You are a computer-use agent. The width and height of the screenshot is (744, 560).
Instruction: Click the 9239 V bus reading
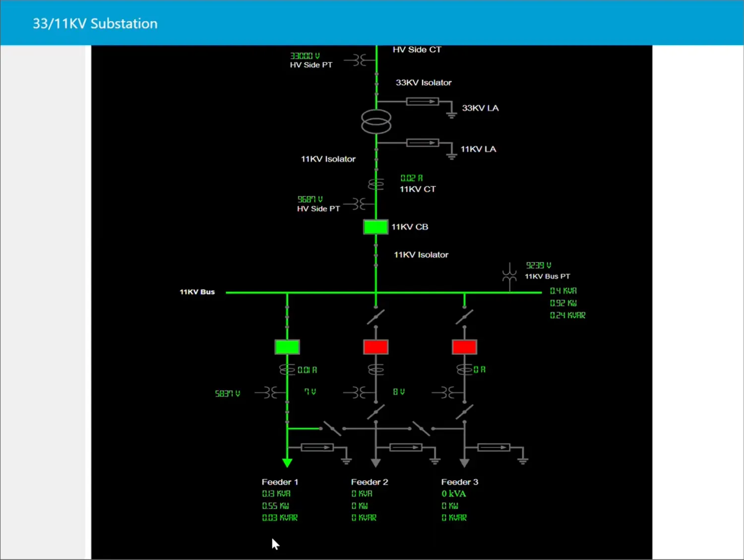539,266
